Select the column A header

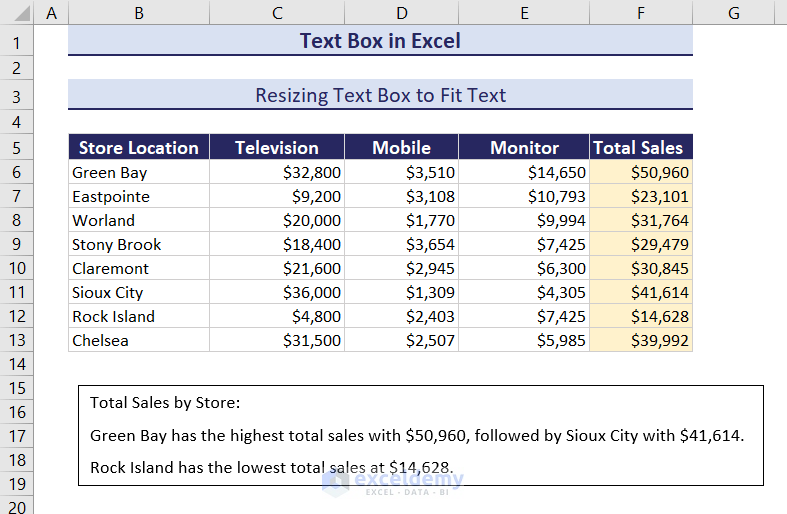click(x=51, y=13)
